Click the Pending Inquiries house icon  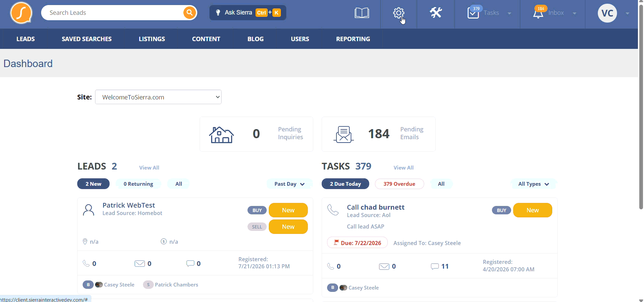pos(222,134)
